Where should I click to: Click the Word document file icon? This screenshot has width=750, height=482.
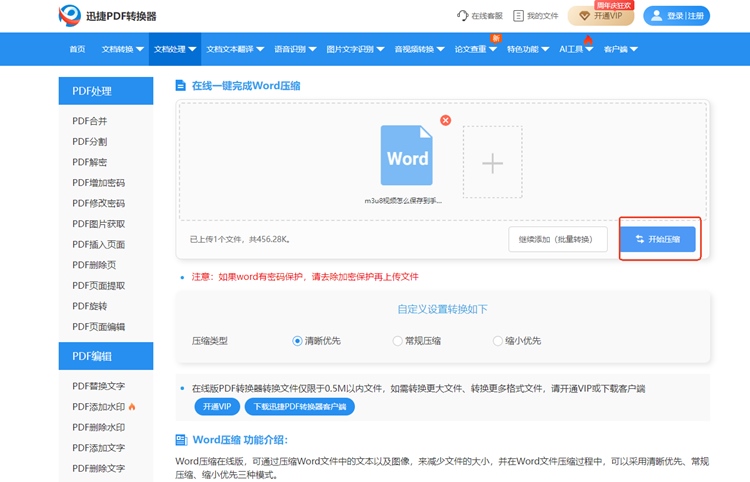coord(407,155)
